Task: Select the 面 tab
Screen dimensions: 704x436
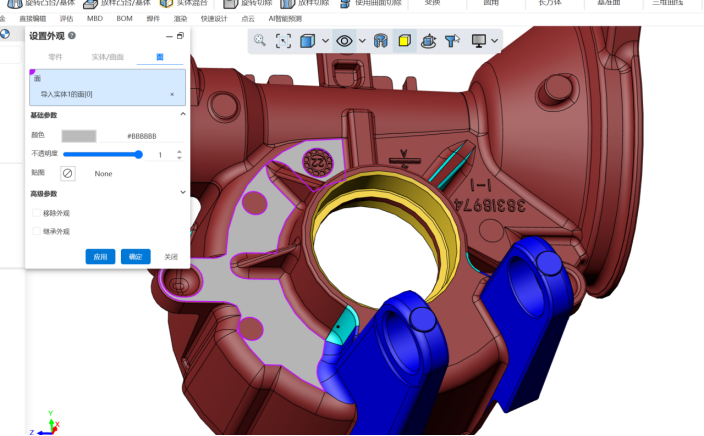Action: point(160,57)
